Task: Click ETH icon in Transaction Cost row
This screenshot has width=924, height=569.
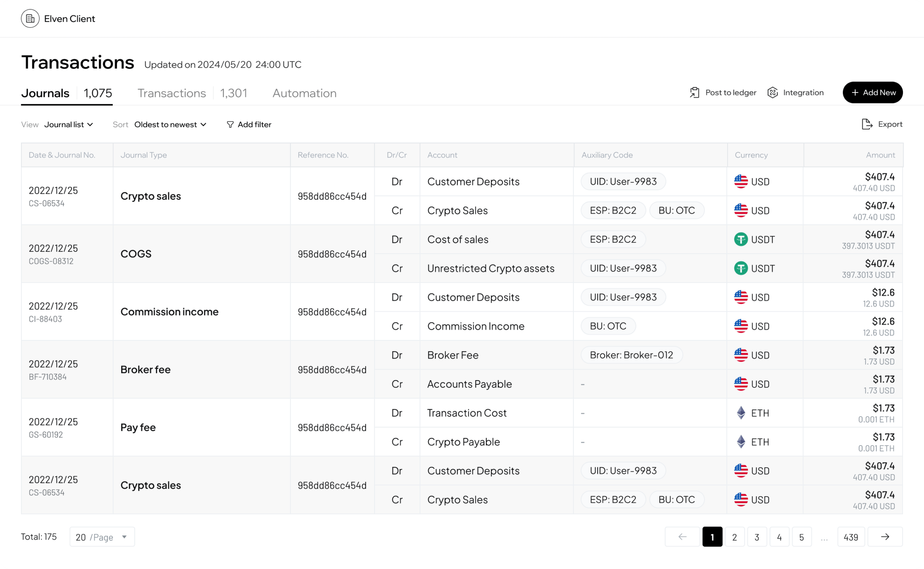Action: 741,413
